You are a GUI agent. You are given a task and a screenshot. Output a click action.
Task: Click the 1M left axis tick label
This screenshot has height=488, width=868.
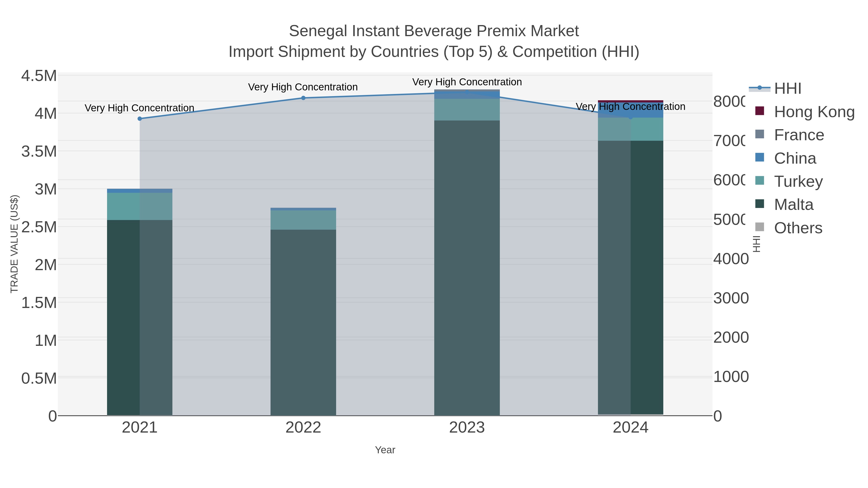click(46, 341)
